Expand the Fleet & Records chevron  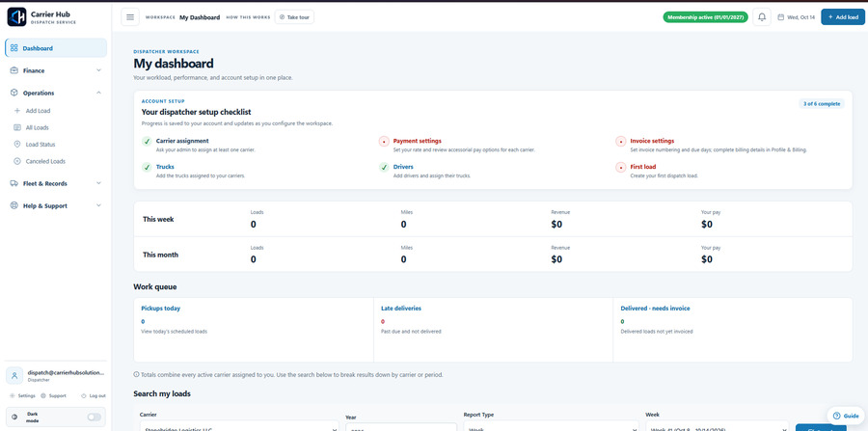coord(98,183)
